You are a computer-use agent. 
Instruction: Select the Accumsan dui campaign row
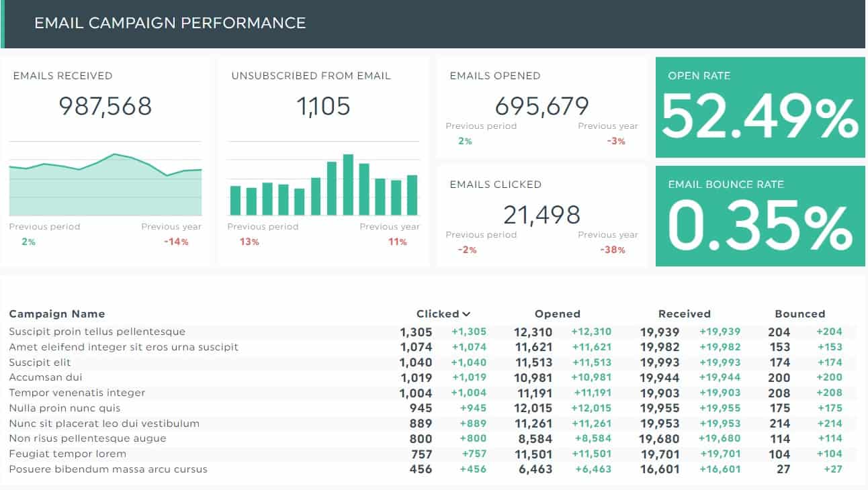433,377
